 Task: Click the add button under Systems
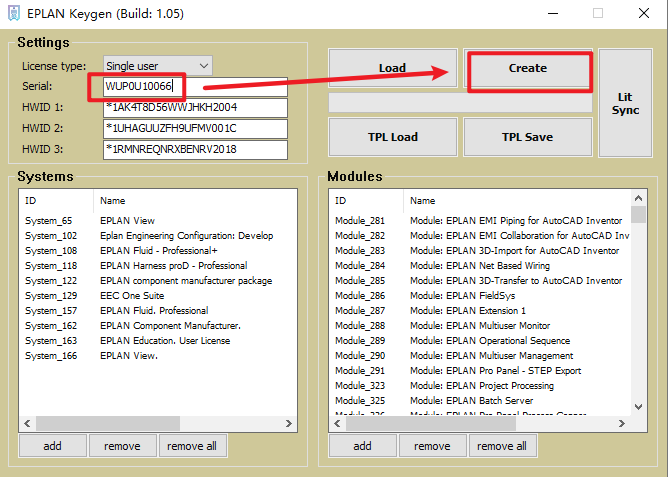click(52, 446)
